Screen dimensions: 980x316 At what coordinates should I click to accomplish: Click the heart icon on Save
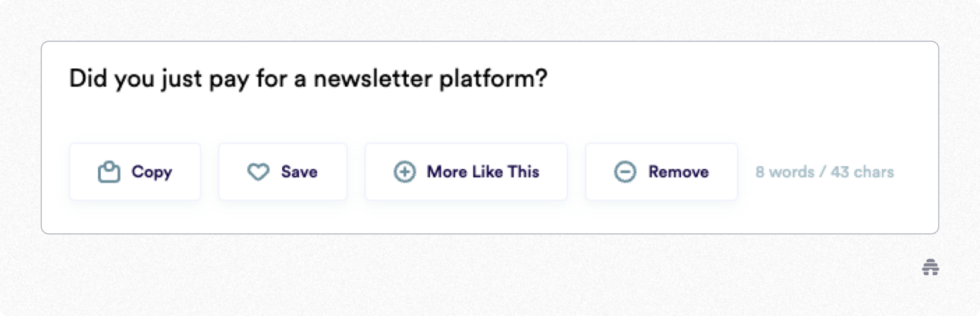tap(259, 173)
